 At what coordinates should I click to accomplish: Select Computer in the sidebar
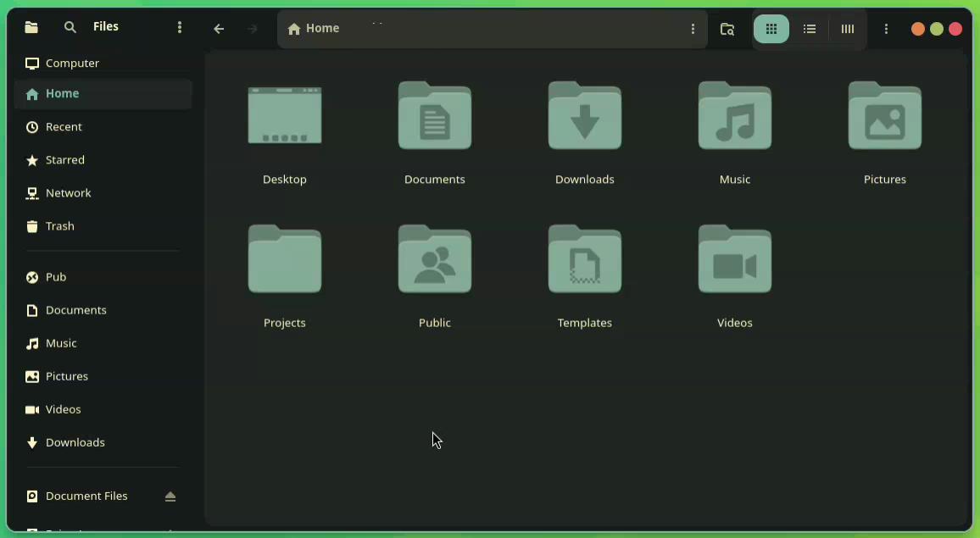click(x=103, y=63)
